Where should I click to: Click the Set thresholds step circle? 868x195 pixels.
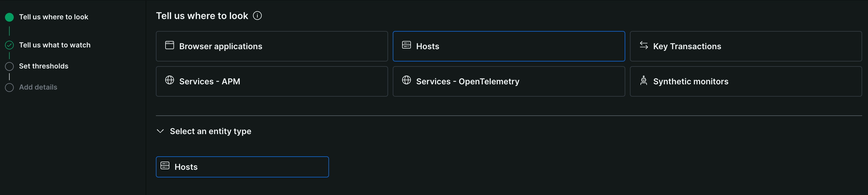click(x=9, y=66)
